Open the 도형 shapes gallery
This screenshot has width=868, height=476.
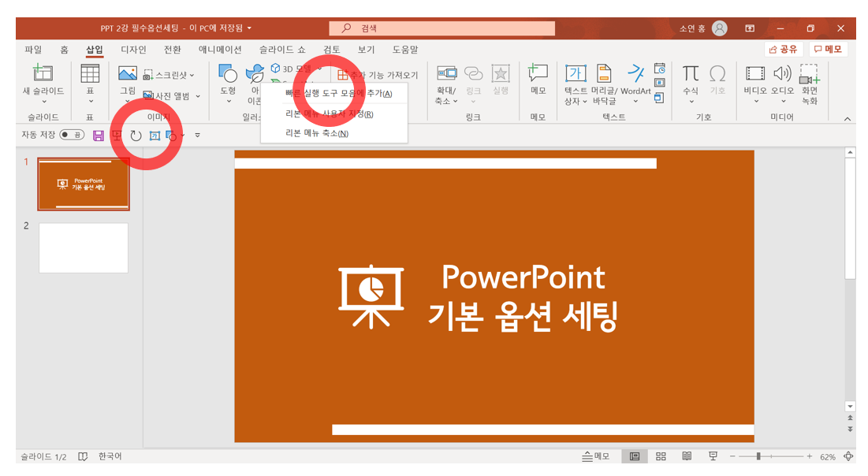(x=228, y=73)
